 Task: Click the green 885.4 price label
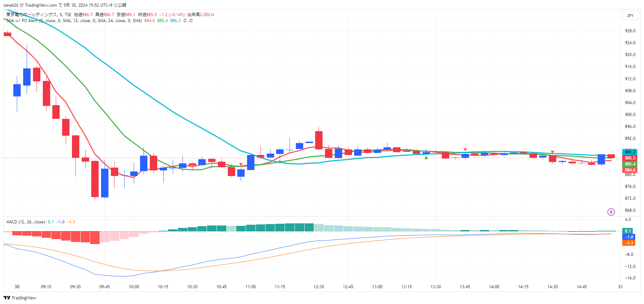click(x=630, y=164)
